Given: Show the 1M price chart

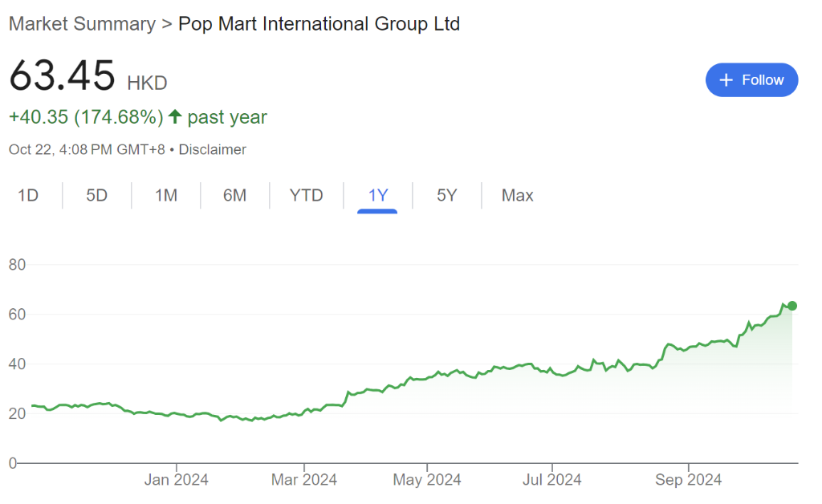Looking at the screenshot, I should (x=165, y=196).
